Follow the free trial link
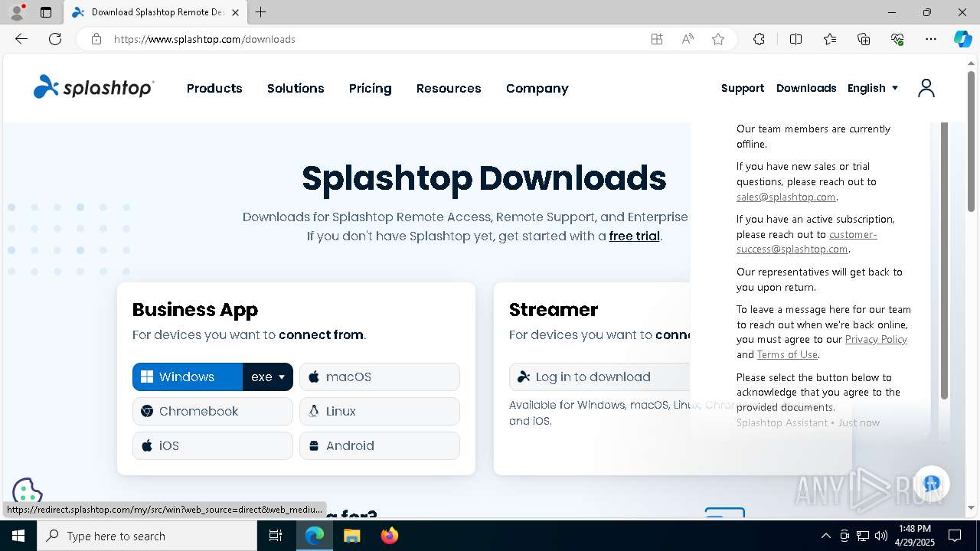The height and width of the screenshot is (551, 980). (x=634, y=236)
